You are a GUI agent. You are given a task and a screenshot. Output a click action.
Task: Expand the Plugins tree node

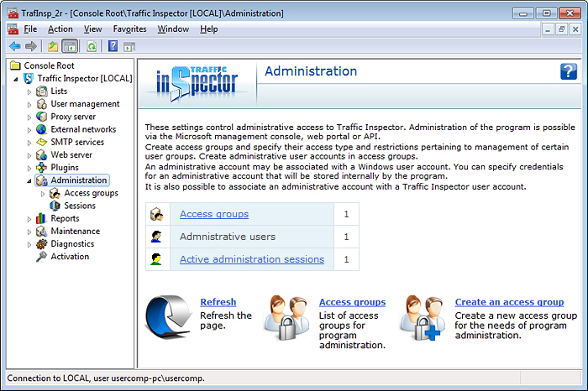pyautogui.click(x=29, y=168)
